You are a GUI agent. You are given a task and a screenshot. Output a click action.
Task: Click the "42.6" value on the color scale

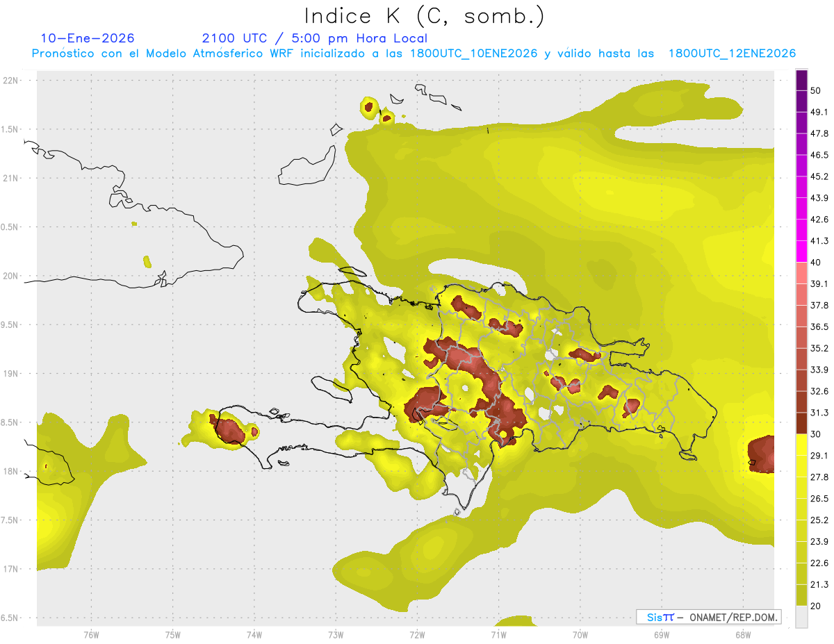819,220
